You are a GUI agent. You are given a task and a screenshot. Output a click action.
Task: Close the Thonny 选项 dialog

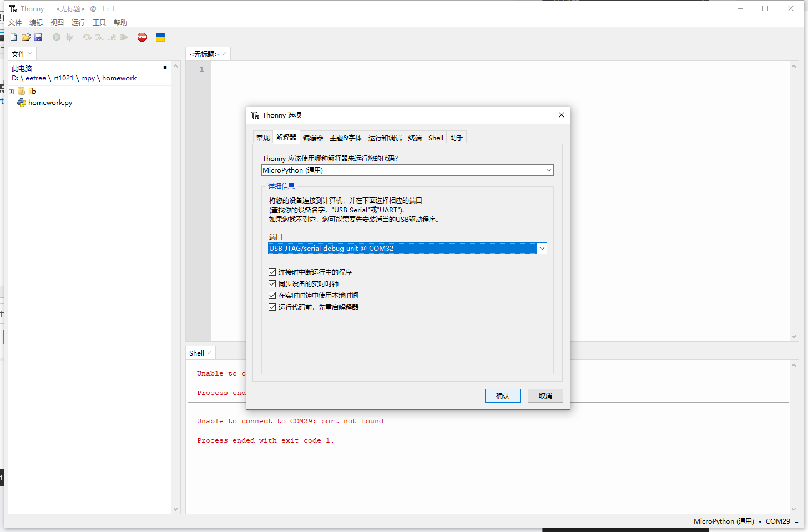click(562, 115)
